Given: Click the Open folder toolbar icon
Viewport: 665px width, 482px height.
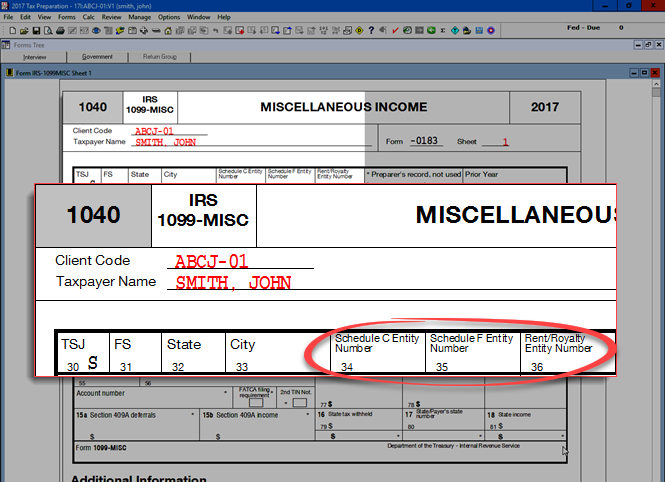Looking at the screenshot, I should click(22, 30).
